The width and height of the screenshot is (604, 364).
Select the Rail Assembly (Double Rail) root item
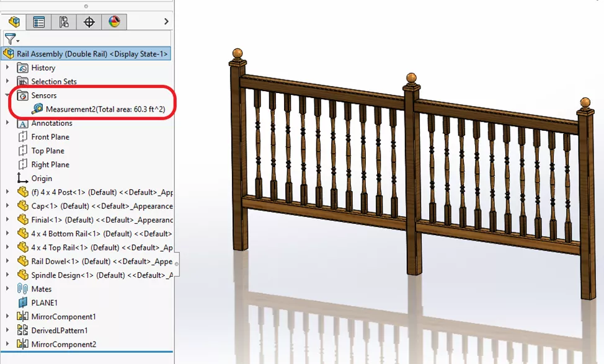(x=81, y=54)
